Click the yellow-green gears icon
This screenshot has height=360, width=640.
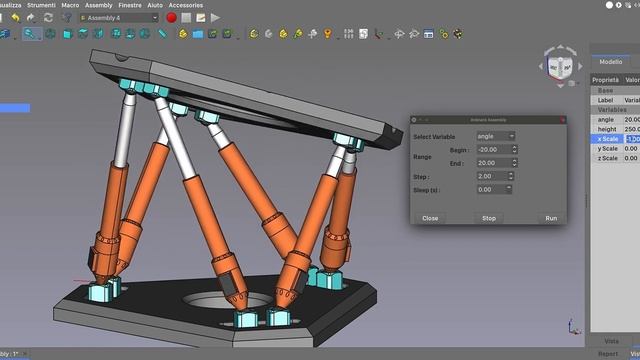tap(444, 34)
